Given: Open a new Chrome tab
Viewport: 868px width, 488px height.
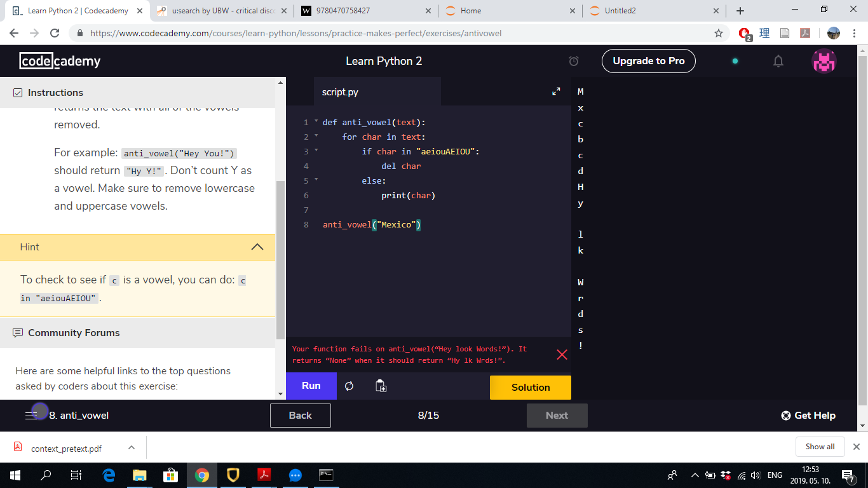Looking at the screenshot, I should [740, 11].
